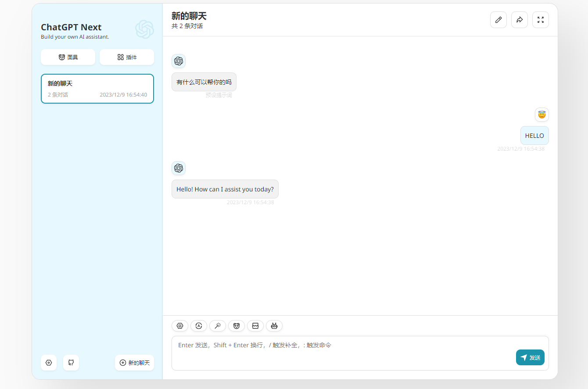Start a new chat with 新的聊天 button
Image resolution: width=588 pixels, height=389 pixels.
point(135,363)
